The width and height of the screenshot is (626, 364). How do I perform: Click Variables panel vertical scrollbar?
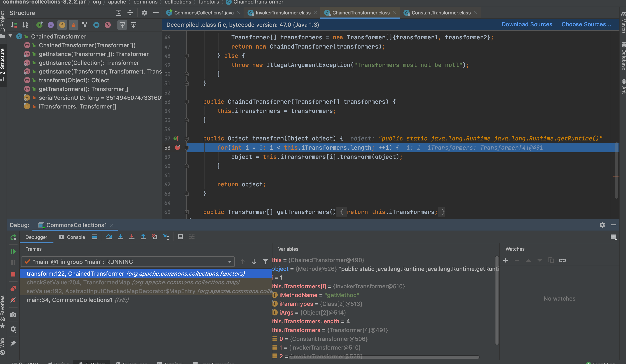point(497,300)
